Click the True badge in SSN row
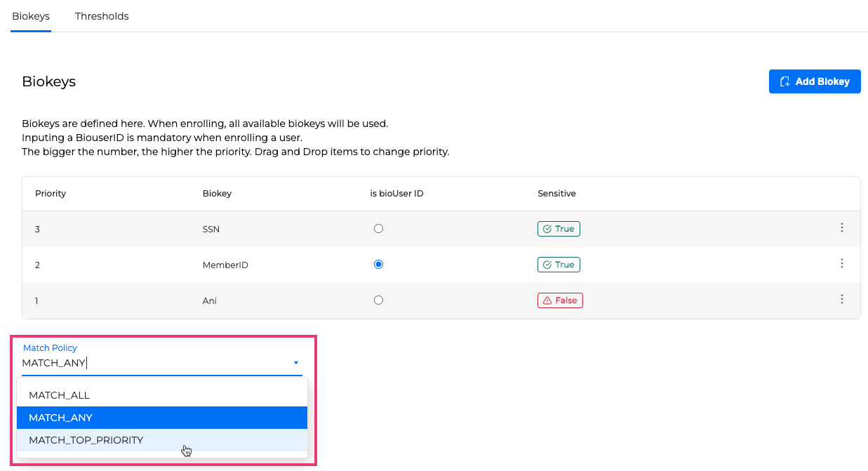Viewport: 868px width, 471px height. pyautogui.click(x=559, y=229)
